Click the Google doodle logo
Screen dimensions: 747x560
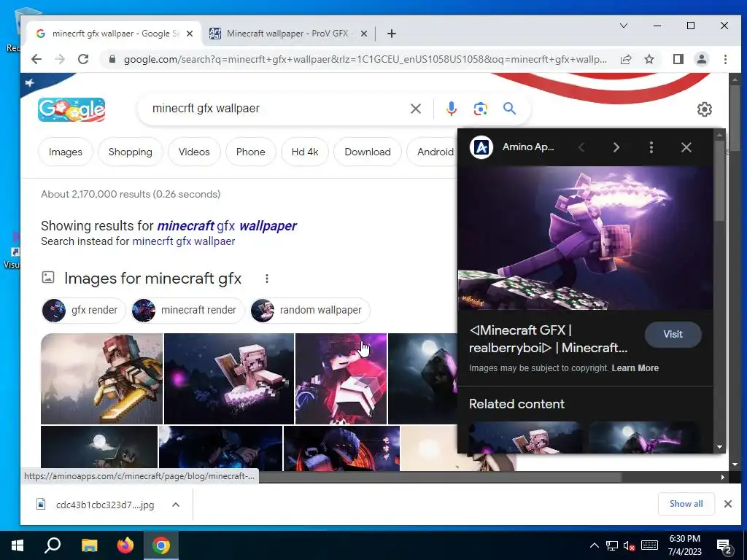click(71, 109)
